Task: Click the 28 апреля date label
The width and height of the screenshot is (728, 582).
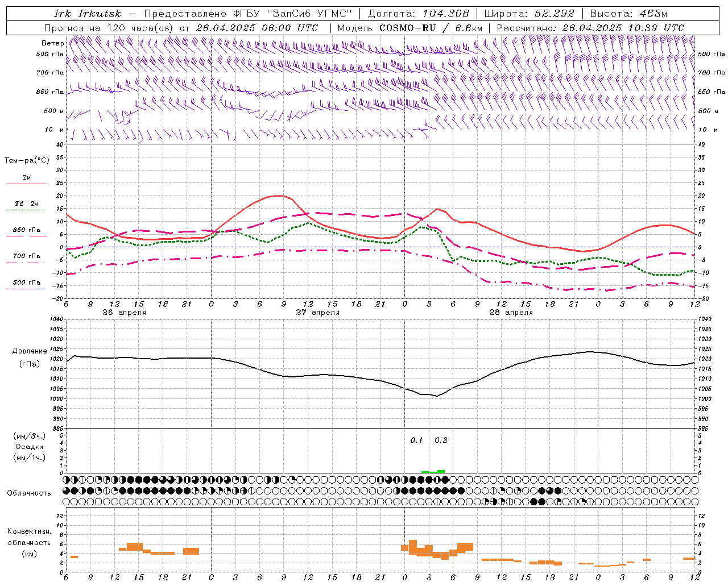Action: pos(511,313)
